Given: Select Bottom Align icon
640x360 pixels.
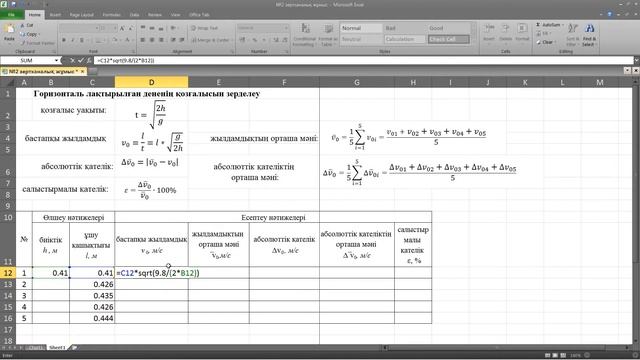Looking at the screenshot, I should tap(161, 28).
